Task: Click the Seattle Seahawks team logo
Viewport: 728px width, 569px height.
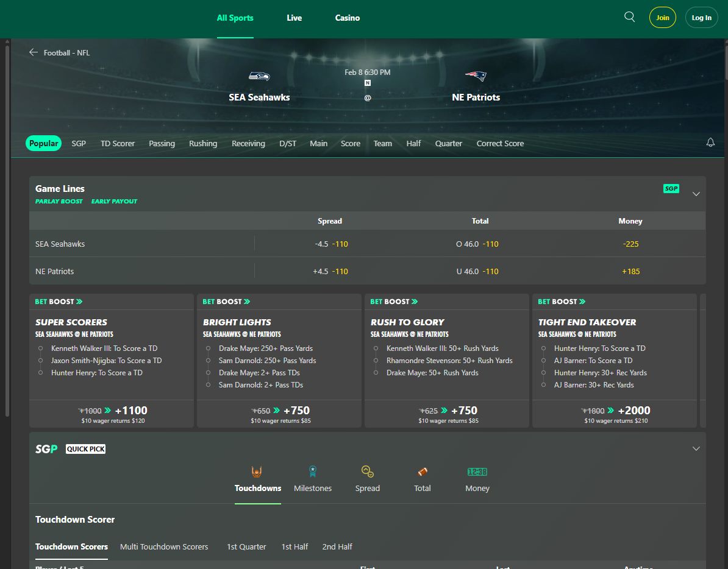Action: (259, 76)
